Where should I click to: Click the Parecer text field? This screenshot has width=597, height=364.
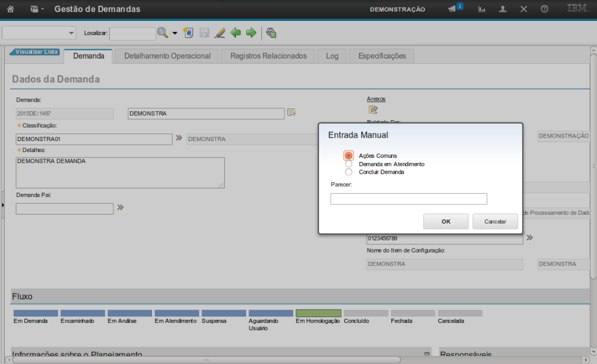point(408,199)
